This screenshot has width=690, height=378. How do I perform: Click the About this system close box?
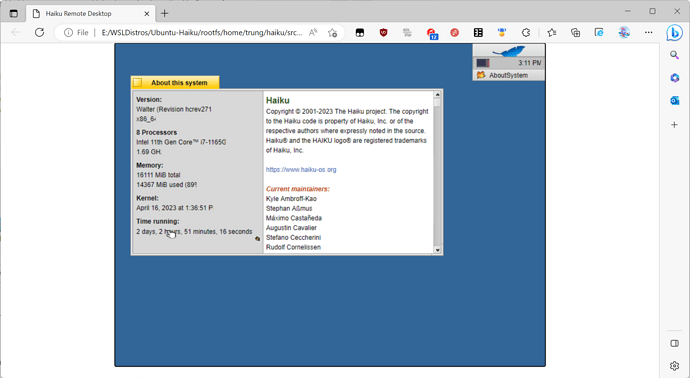[138, 82]
